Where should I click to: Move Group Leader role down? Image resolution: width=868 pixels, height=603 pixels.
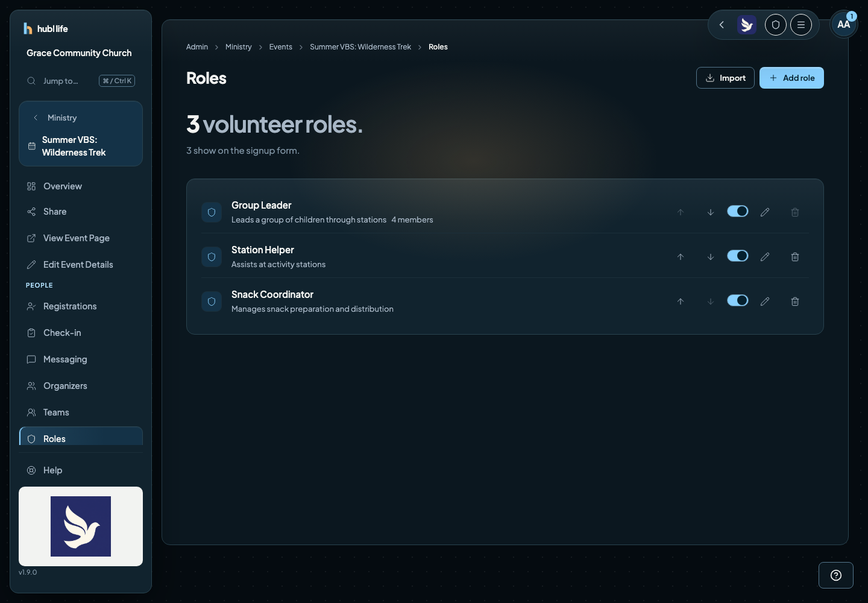711,212
